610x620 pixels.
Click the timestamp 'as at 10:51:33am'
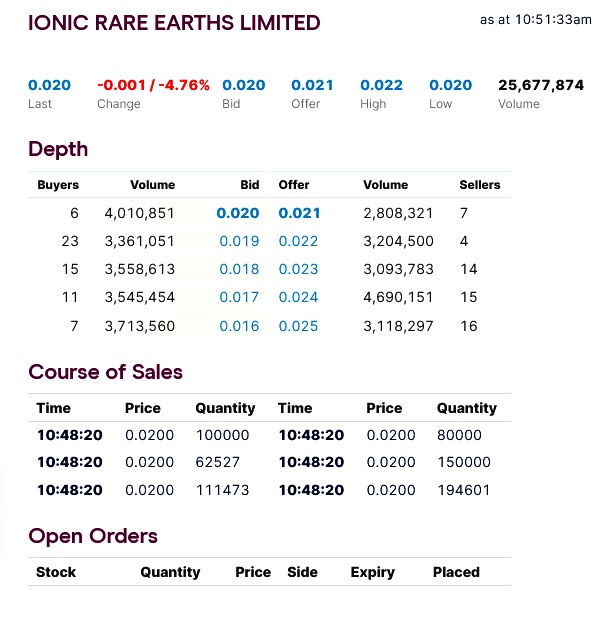tap(536, 19)
